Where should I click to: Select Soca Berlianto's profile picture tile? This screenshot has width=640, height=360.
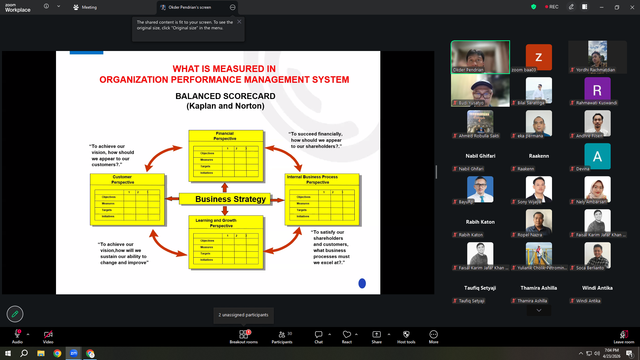click(598, 255)
